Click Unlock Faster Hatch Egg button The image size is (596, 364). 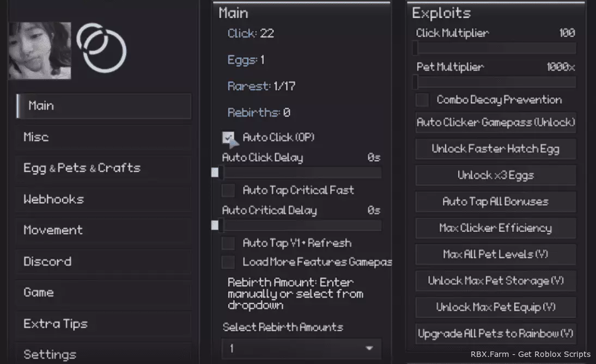496,149
